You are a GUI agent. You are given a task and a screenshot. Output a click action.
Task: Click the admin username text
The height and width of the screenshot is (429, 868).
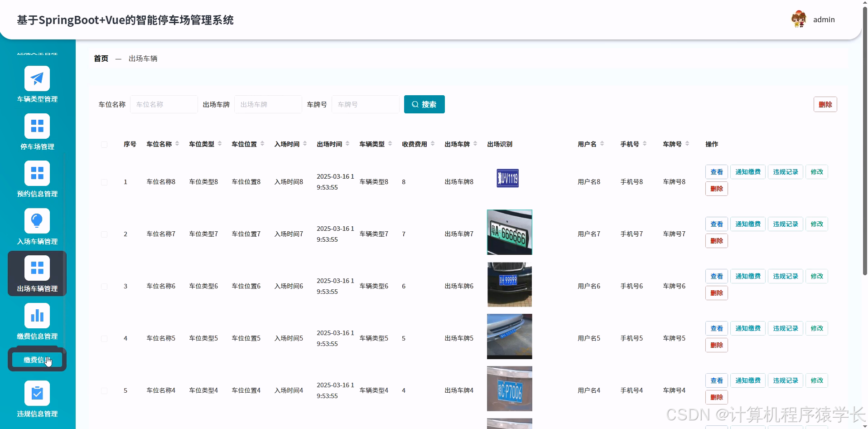coord(824,19)
